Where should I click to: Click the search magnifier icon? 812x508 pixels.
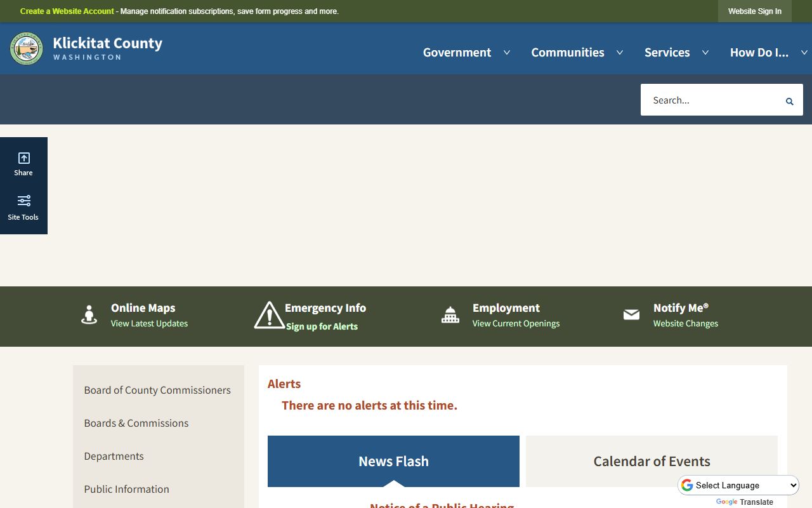790,101
